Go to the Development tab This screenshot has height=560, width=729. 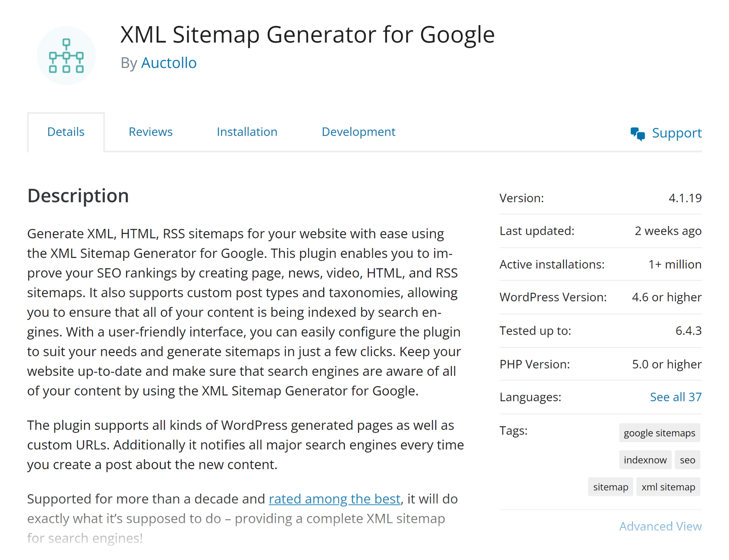(x=358, y=132)
